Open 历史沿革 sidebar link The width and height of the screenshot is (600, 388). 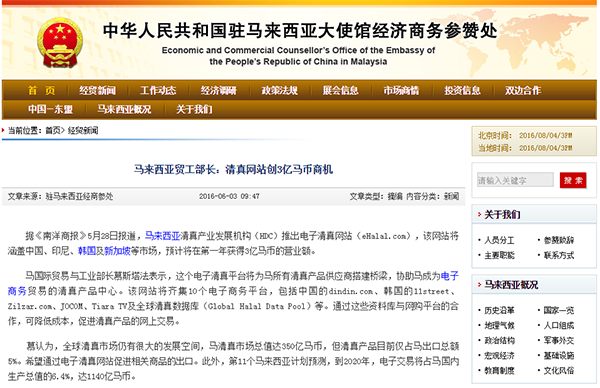click(x=499, y=310)
